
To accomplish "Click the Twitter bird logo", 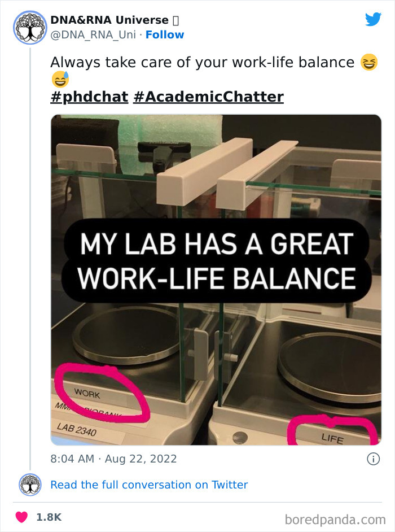I will point(373,19).
